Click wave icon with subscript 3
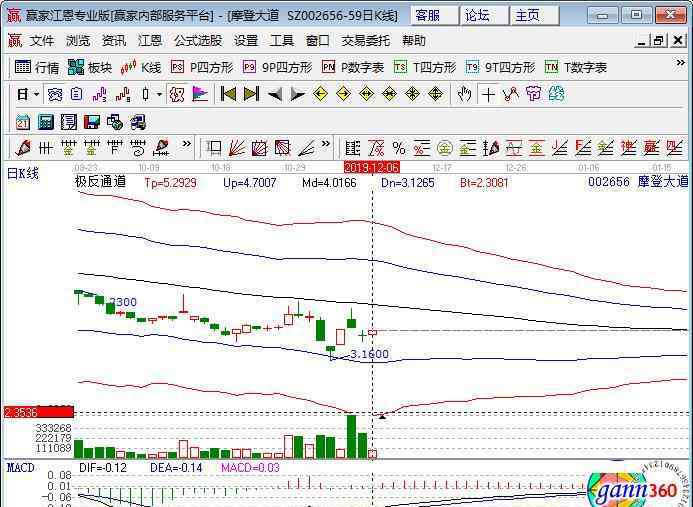Image resolution: width=693 pixels, height=507 pixels. tap(99, 94)
